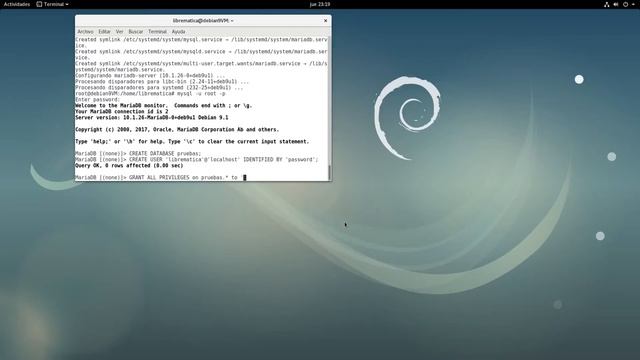Expand the system menu arrow at top right
The height and width of the screenshot is (360, 640).
pos(633,4)
